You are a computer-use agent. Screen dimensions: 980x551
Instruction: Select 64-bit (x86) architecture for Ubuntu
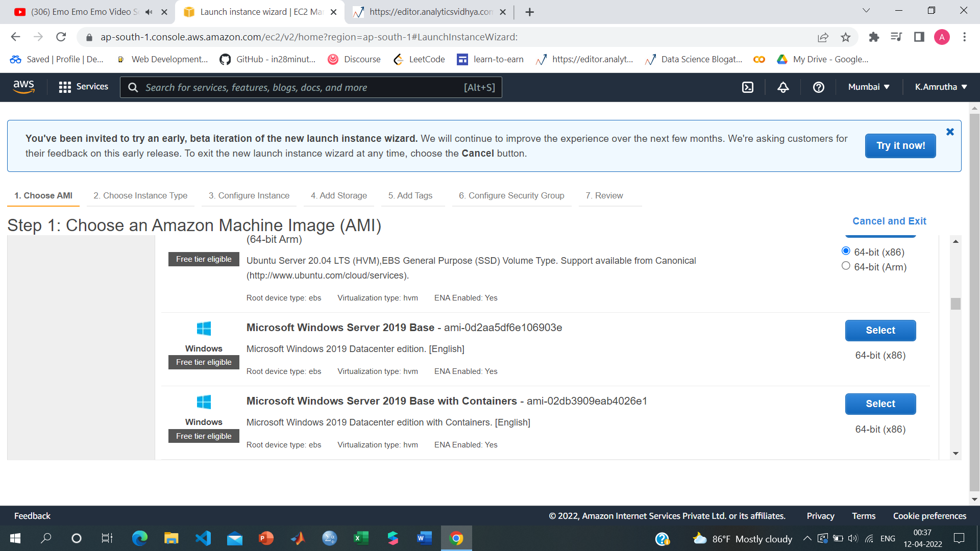[846, 251]
